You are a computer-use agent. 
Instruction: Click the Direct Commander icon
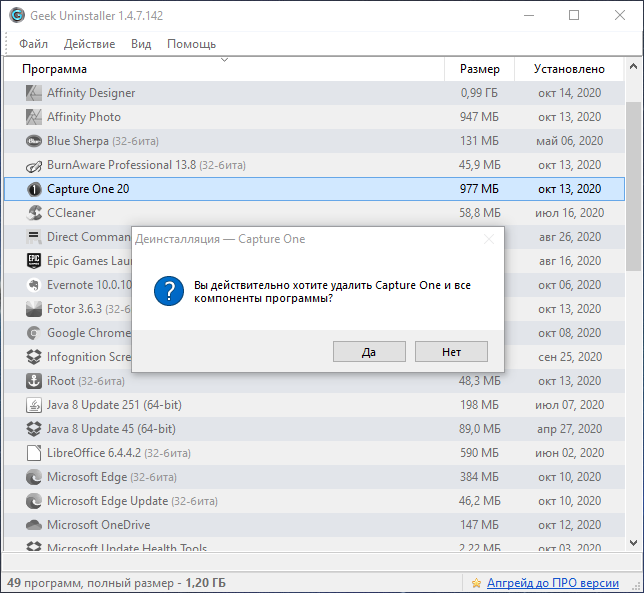pos(34,237)
